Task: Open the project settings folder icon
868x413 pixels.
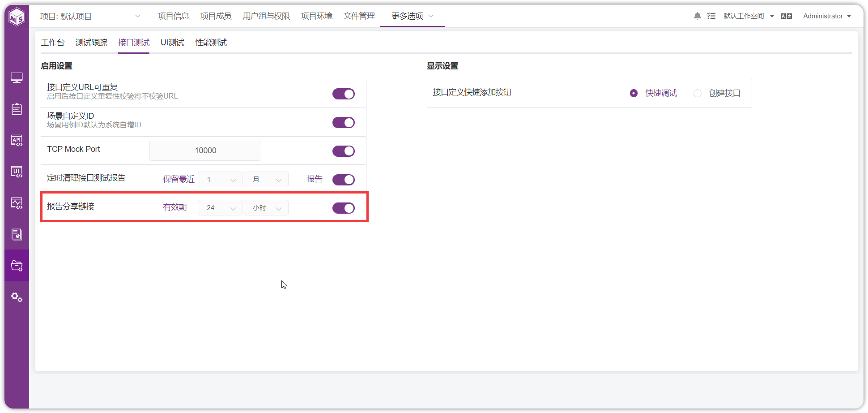Action: click(x=17, y=266)
